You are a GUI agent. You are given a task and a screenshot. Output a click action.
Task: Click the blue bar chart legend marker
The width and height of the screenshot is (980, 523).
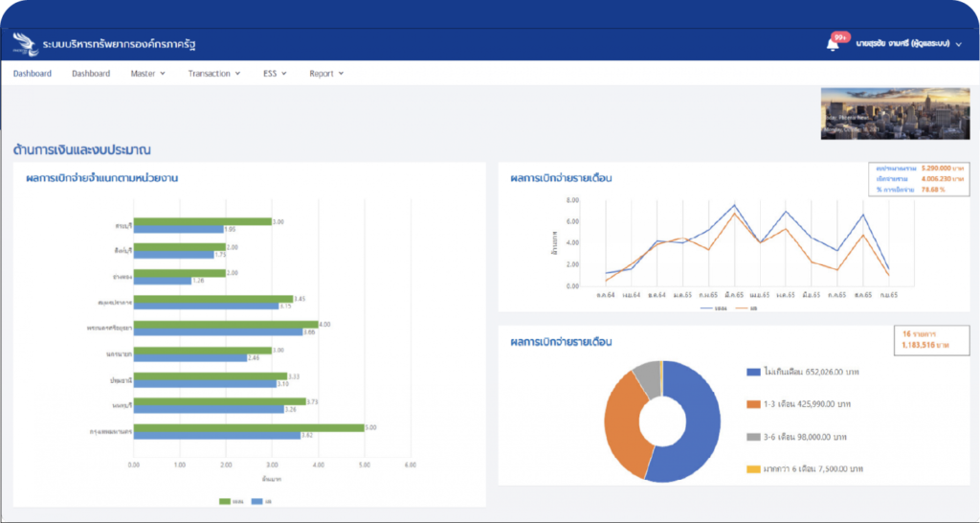pyautogui.click(x=256, y=500)
